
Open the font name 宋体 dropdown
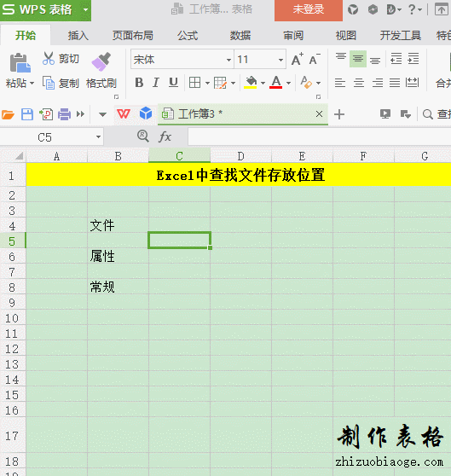click(x=228, y=60)
